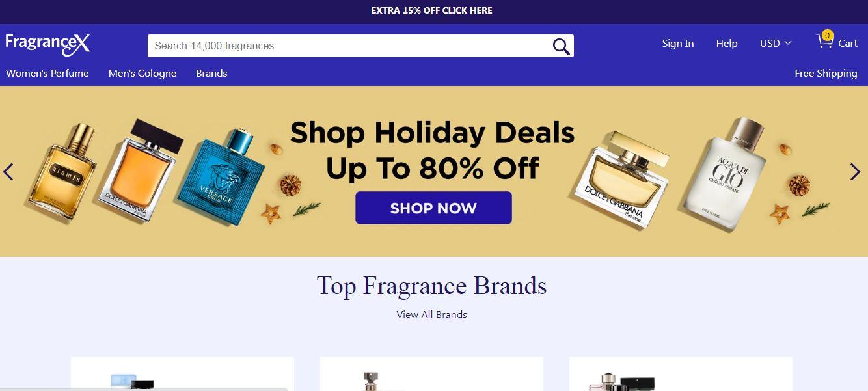Click the Free Shipping link

coord(826,74)
